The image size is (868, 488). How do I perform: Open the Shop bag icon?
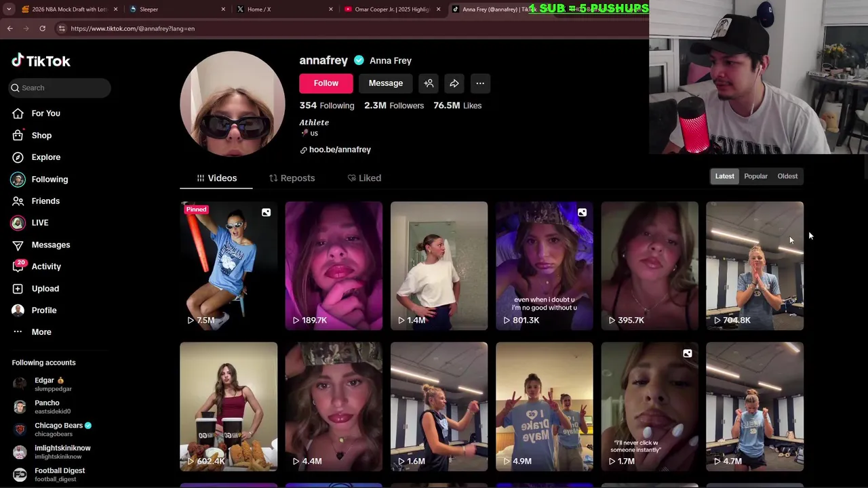18,136
